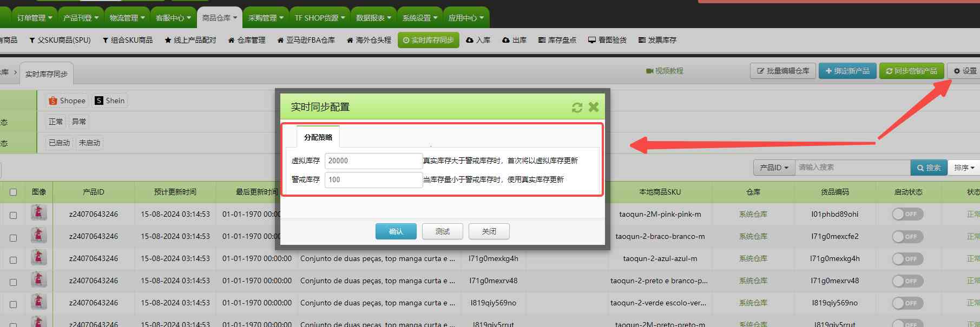The height and width of the screenshot is (327, 980).
Task: Click the refresh icon in the 实时同步配置 dialog
Action: click(577, 108)
